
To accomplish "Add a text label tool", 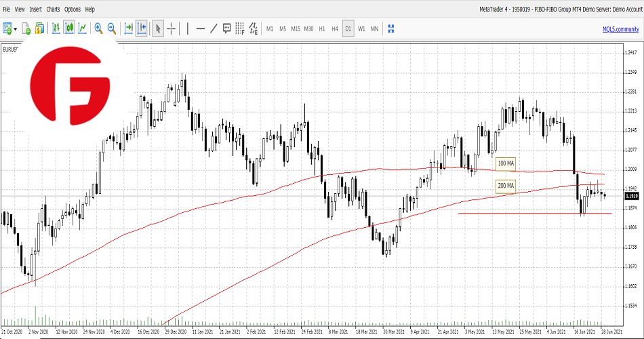I will pyautogui.click(x=227, y=28).
